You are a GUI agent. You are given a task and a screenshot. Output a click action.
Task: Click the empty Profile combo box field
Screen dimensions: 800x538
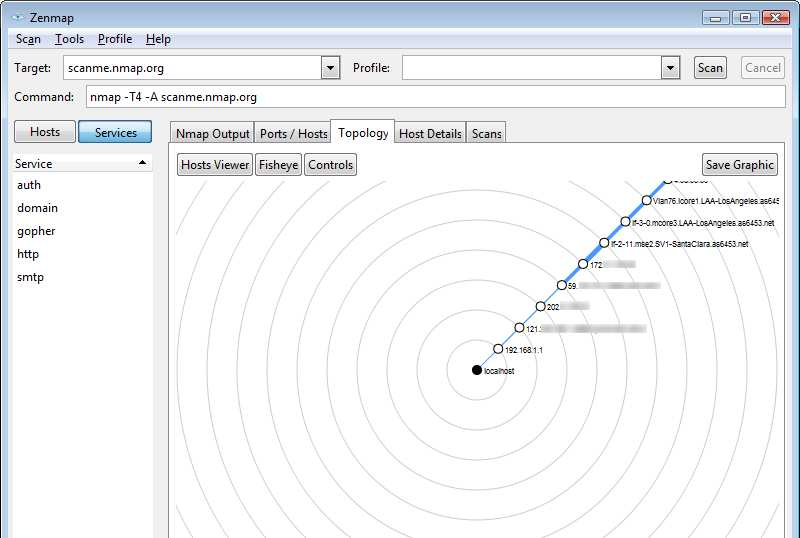tap(532, 68)
